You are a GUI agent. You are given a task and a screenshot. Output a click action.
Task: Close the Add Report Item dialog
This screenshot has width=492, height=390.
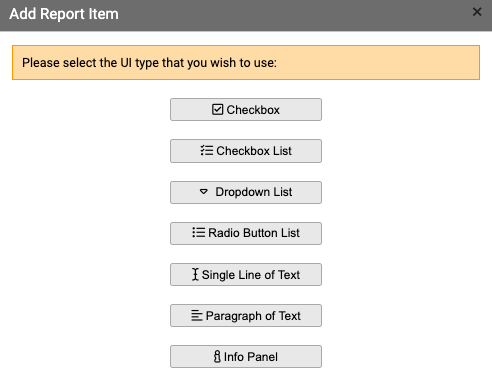coord(477,12)
